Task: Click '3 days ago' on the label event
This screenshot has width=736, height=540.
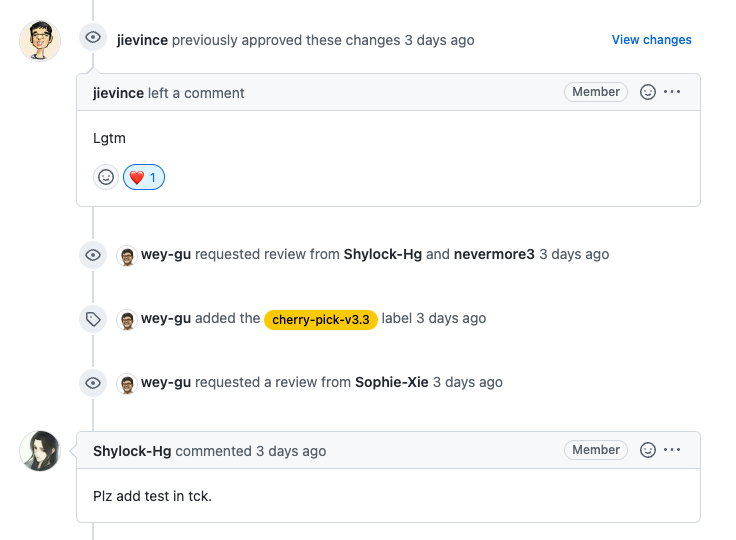Action: (451, 318)
